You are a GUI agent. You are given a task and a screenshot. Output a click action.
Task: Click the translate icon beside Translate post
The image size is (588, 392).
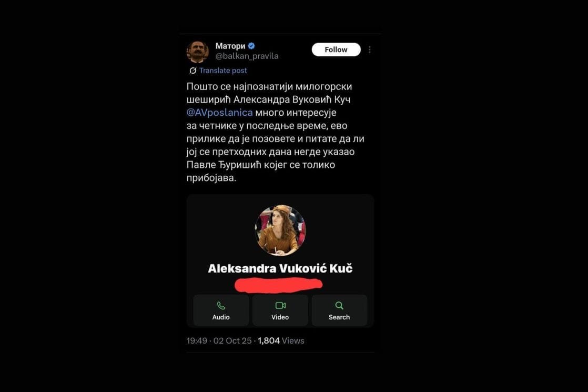tap(192, 71)
